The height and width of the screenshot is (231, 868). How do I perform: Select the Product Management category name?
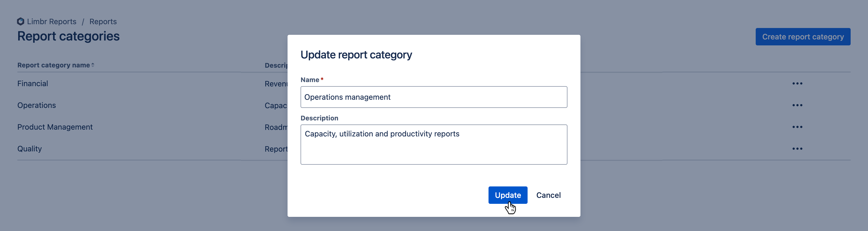click(x=55, y=127)
